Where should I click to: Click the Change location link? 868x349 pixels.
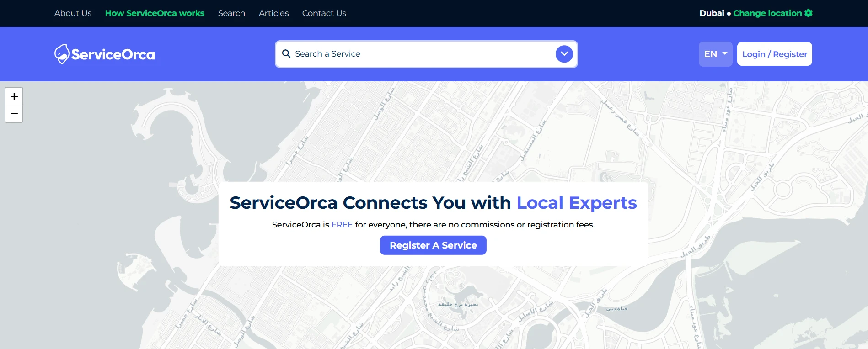767,13
